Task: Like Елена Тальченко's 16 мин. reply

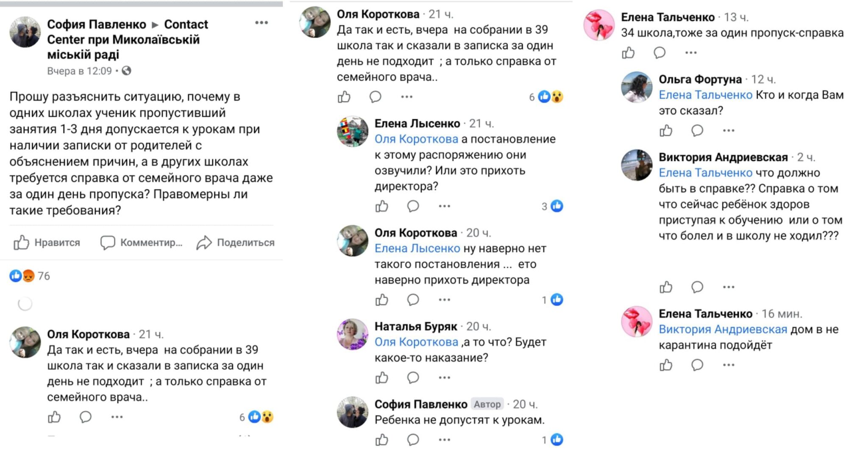Action: (x=666, y=365)
